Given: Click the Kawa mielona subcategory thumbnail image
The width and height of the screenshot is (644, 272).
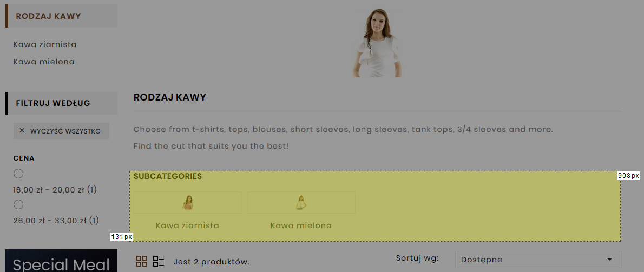Looking at the screenshot, I should (x=301, y=203).
